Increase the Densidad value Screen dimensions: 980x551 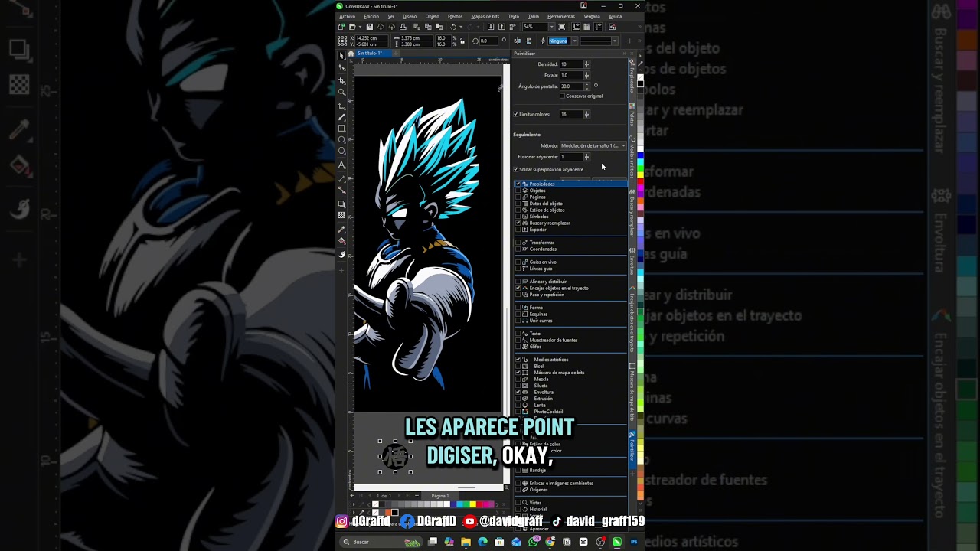click(x=586, y=64)
